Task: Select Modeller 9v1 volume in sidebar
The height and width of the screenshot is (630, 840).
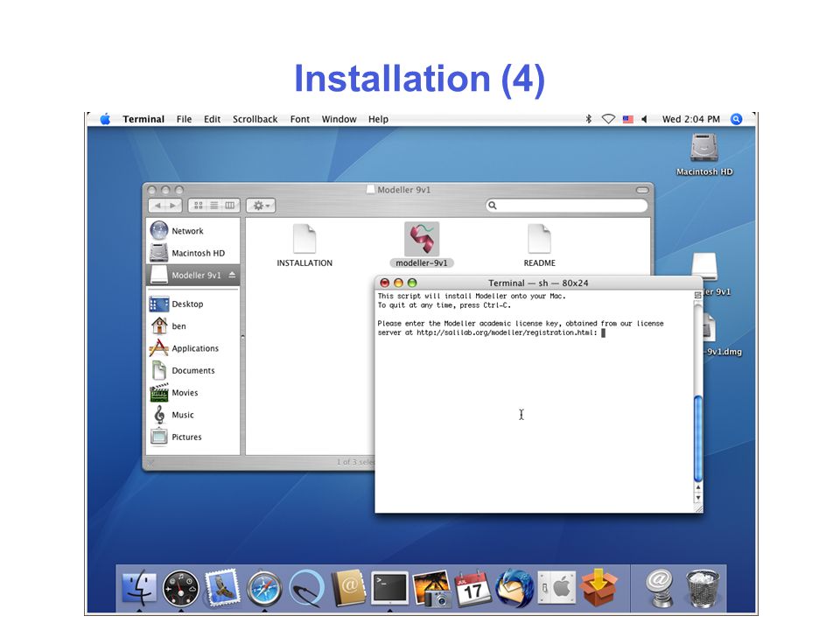Action: pos(192,275)
